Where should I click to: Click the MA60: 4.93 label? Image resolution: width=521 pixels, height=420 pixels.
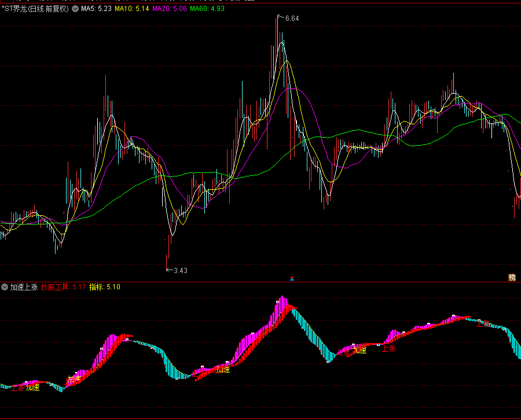click(x=207, y=9)
